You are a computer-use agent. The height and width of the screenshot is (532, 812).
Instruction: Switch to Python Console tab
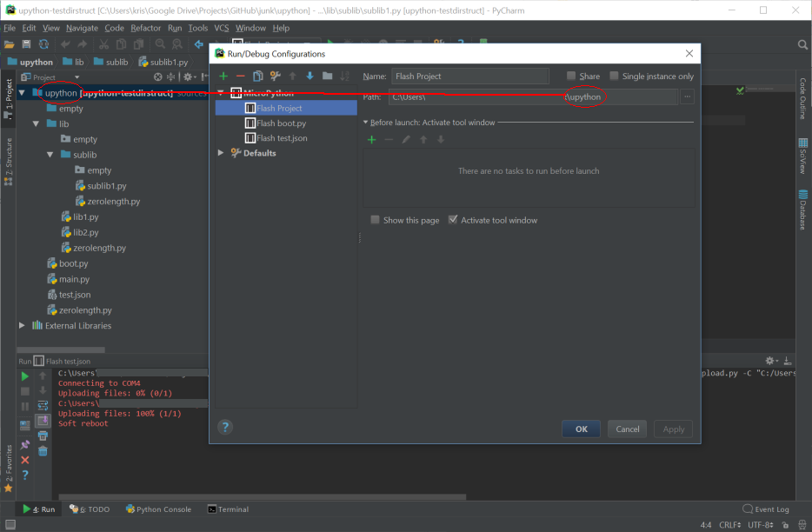158,509
